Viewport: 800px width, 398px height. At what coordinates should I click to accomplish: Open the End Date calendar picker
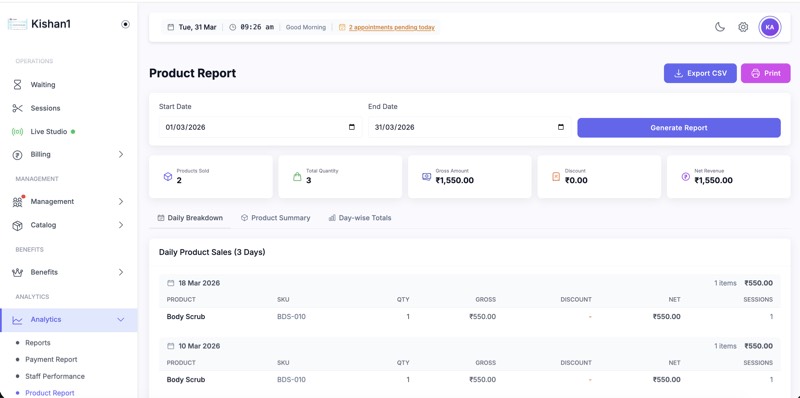click(561, 127)
